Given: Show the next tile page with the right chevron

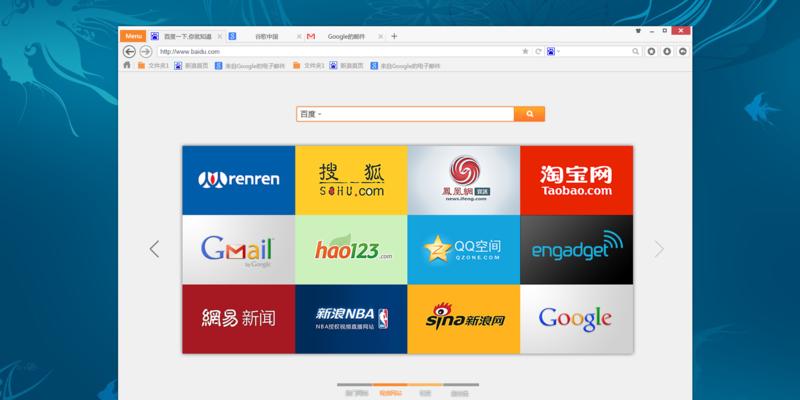Looking at the screenshot, I should [x=659, y=249].
